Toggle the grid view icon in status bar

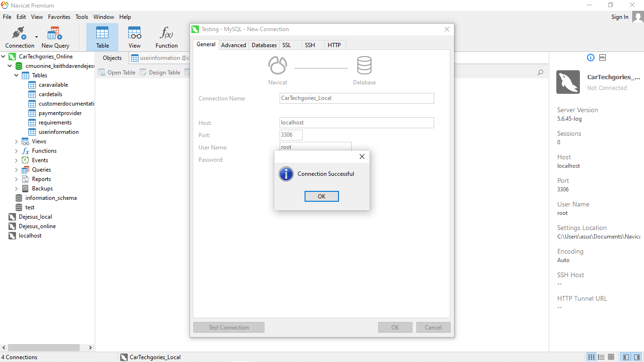tap(611, 357)
